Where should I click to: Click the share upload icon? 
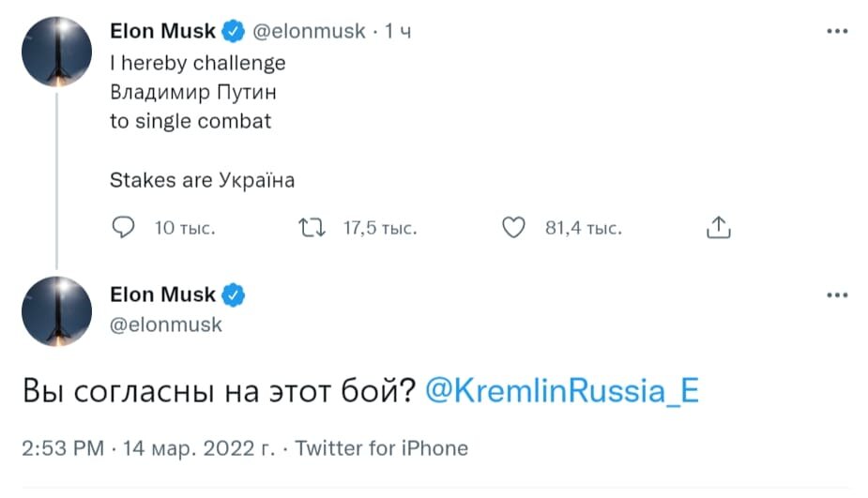pos(717,227)
